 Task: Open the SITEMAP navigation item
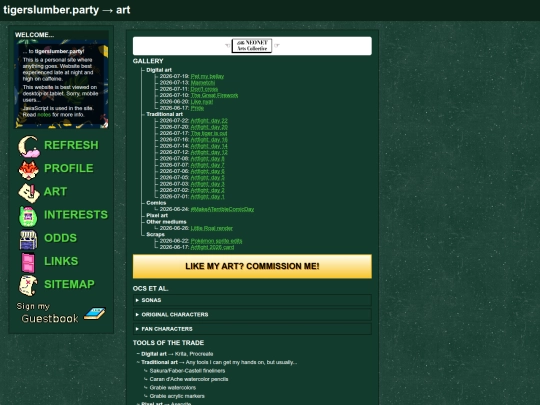pos(69,284)
